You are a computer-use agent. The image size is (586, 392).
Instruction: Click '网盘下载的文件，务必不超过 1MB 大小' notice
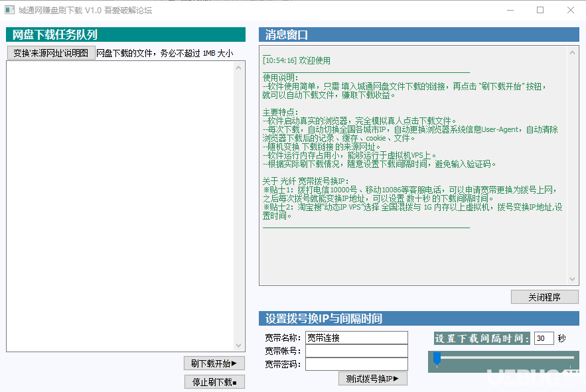(165, 54)
